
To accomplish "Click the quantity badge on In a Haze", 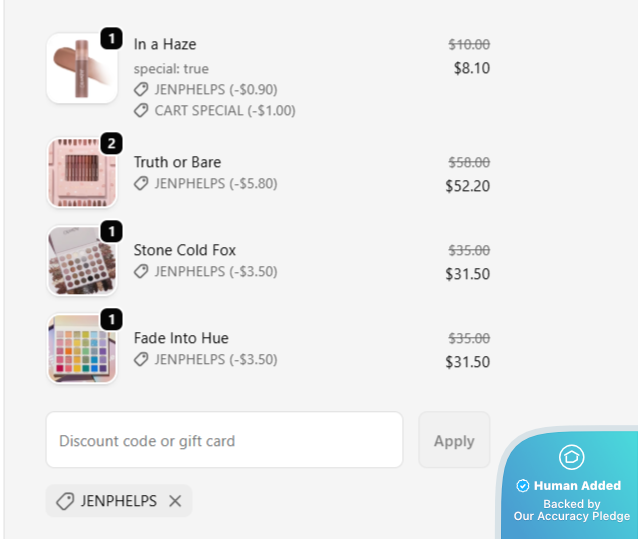I will 112,40.
